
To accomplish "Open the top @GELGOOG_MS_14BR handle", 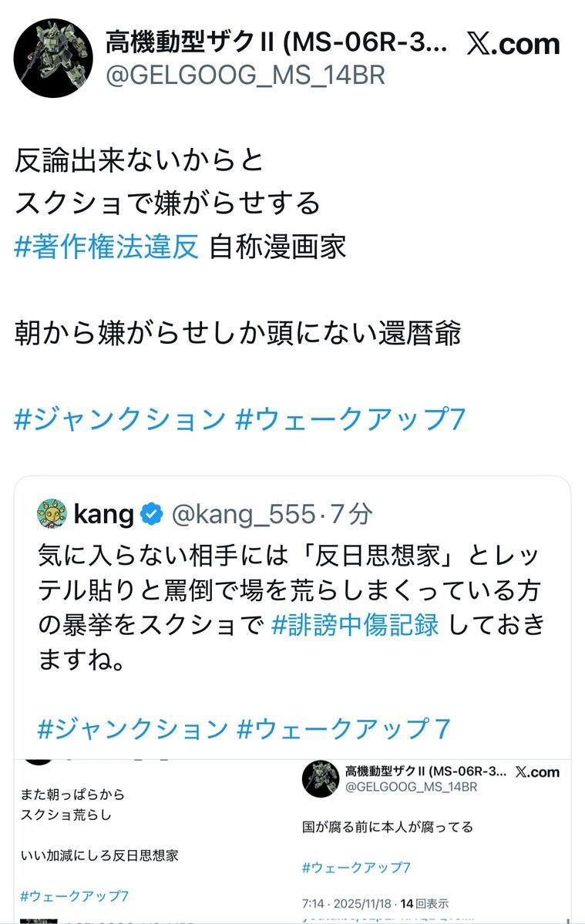I will coord(244,76).
